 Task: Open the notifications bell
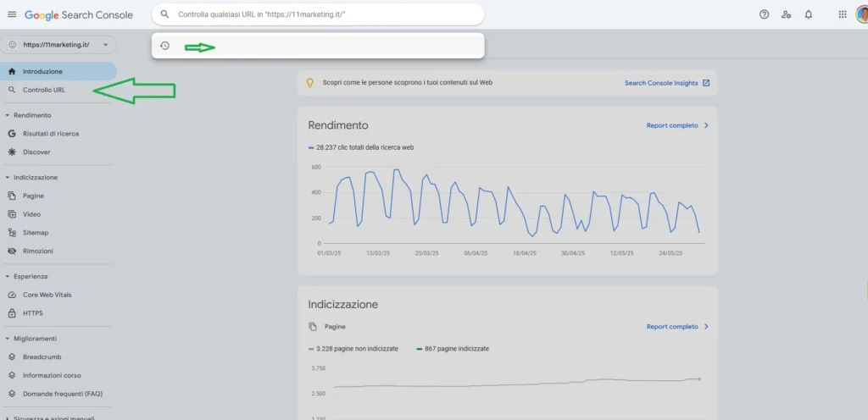(808, 14)
